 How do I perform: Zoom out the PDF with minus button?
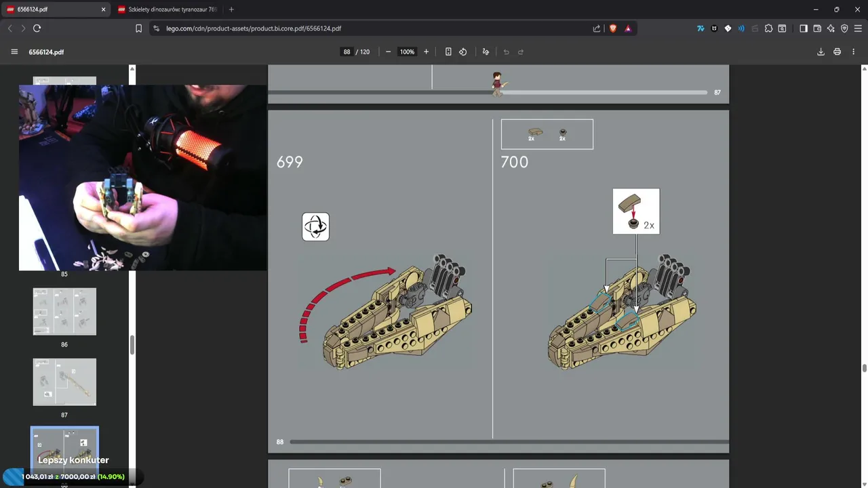[x=388, y=52]
